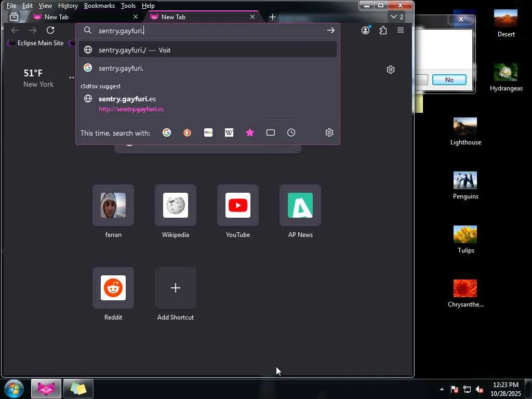Open the View menu
Viewport: 532px width, 399px height.
(45, 5)
